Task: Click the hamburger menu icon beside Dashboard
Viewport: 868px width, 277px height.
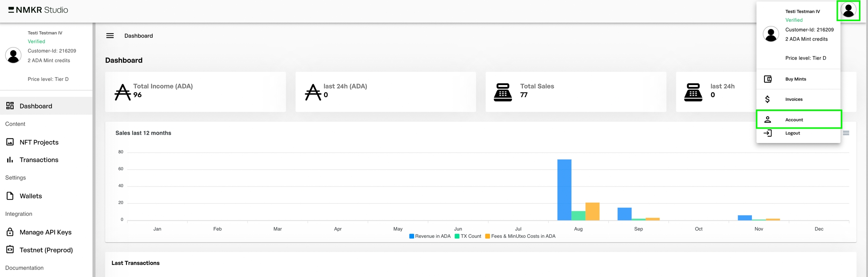Action: pos(110,36)
